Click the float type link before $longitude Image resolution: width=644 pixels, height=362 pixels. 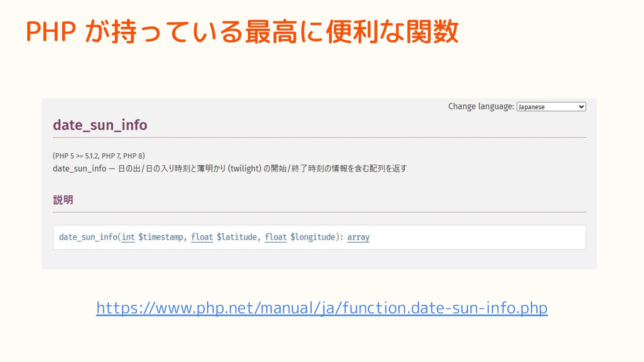tap(276, 237)
